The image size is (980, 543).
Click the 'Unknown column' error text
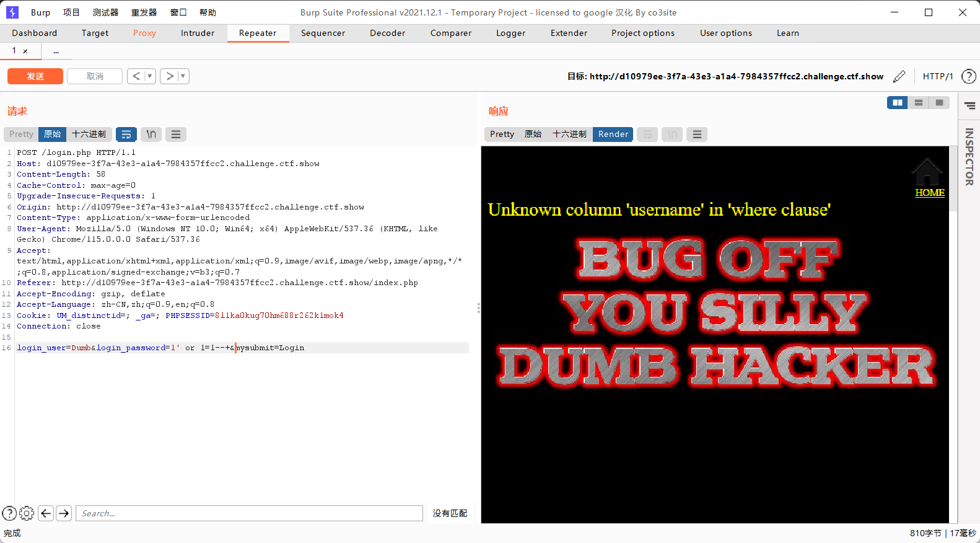659,210
